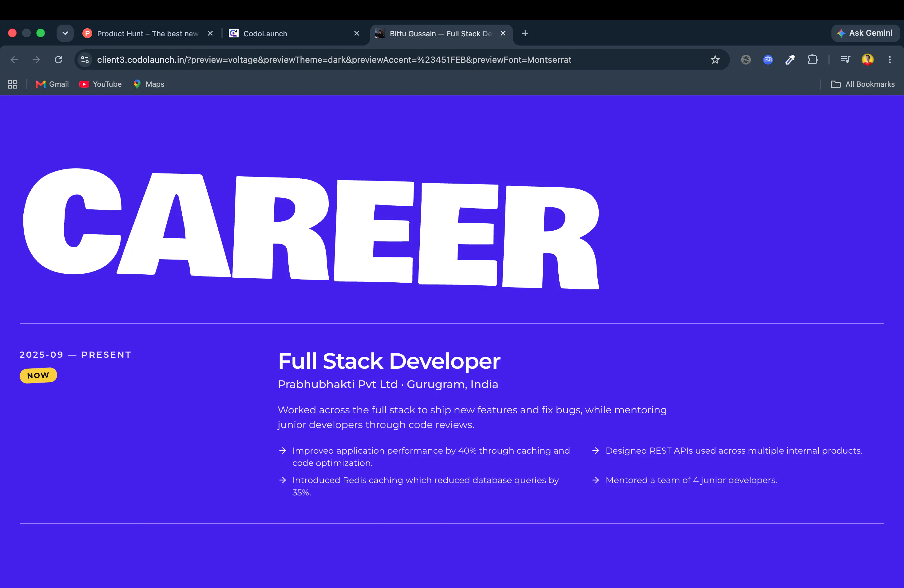The image size is (904, 588).
Task: Select the Bittu Gussain Full Stack tab
Action: [441, 34]
